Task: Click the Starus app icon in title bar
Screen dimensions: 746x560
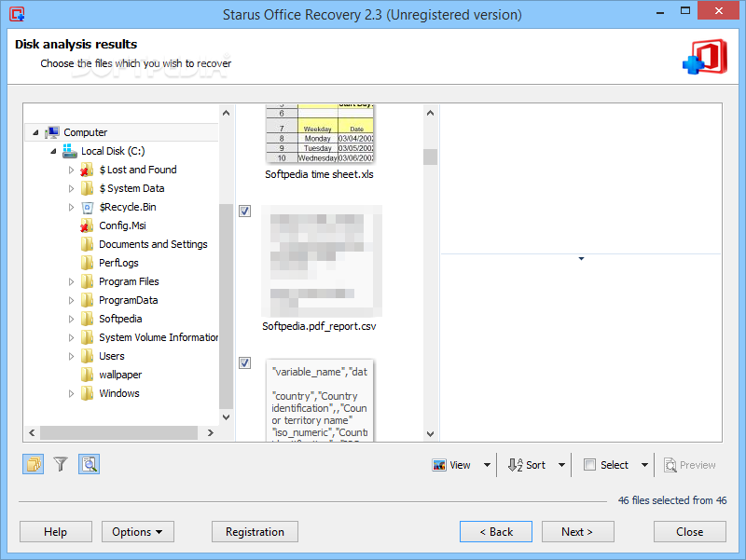Action: tap(17, 14)
